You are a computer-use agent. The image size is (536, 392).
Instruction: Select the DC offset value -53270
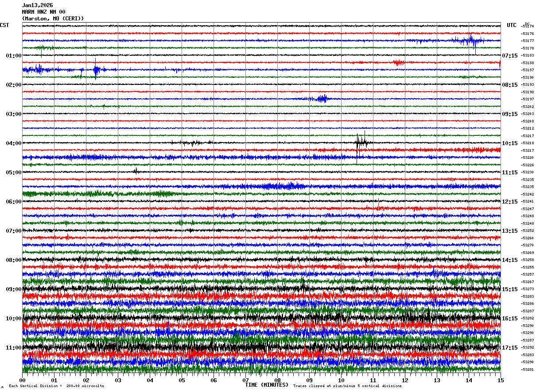[x=527, y=245]
